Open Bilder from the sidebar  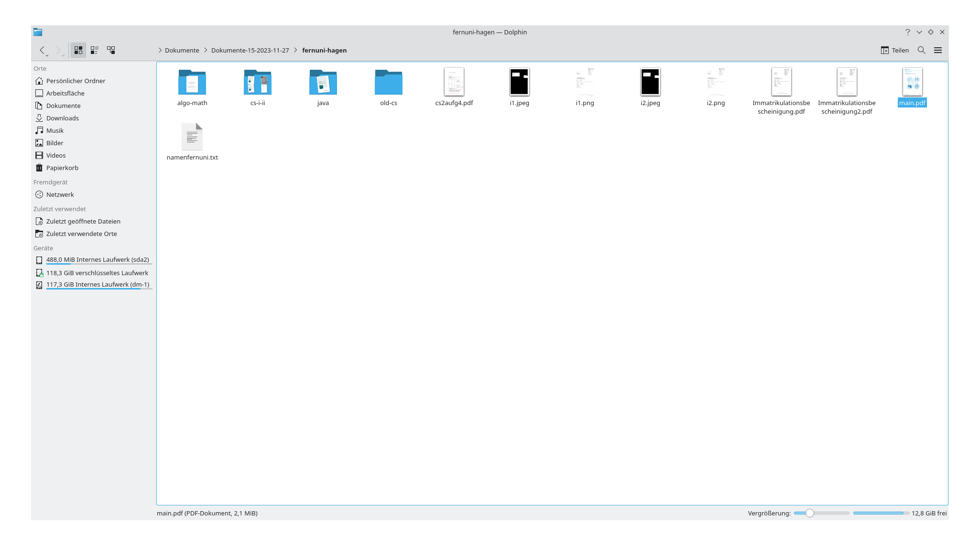54,143
